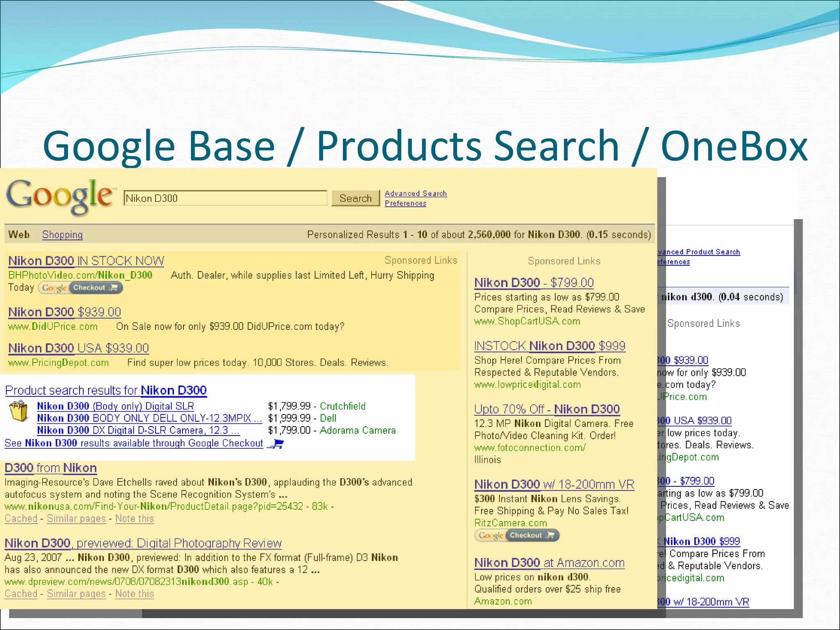The image size is (840, 630).
Task: Click BHPhotoVideo.com/Nikon_D300 URL text
Action: (x=80, y=275)
